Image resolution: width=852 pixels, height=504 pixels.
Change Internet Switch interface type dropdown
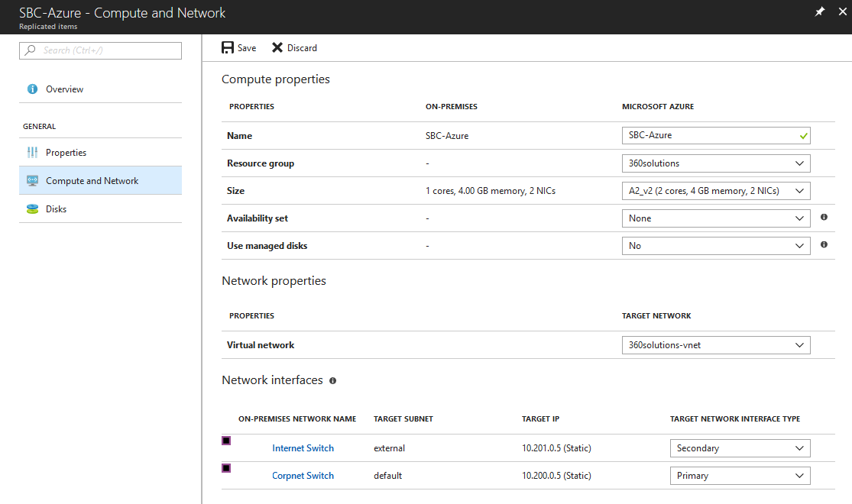[740, 448]
